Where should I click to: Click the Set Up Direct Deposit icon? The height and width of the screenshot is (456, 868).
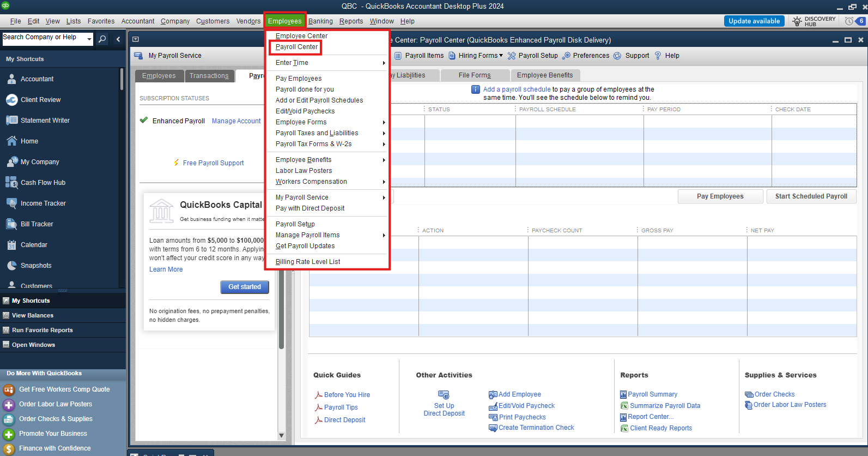444,395
